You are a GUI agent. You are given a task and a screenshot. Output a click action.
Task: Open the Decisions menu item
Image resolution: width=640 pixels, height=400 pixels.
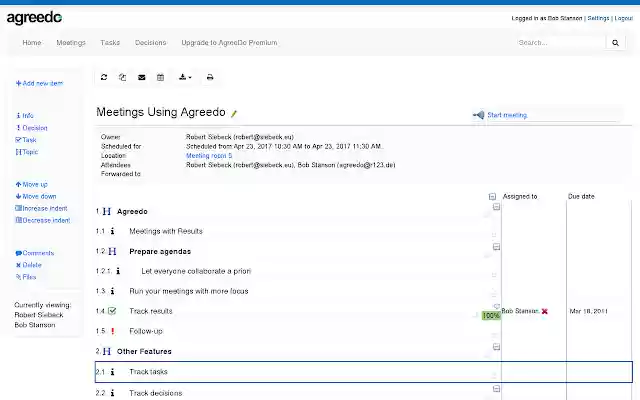[151, 42]
